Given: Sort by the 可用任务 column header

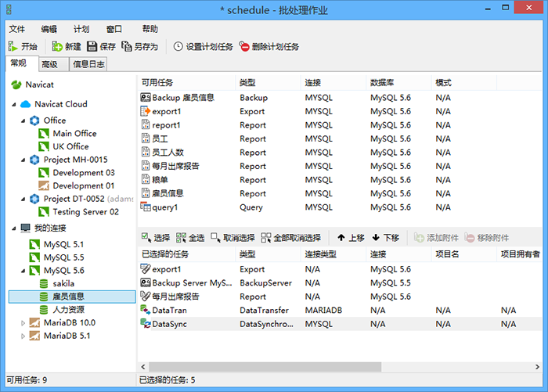Looking at the screenshot, I should pos(186,83).
